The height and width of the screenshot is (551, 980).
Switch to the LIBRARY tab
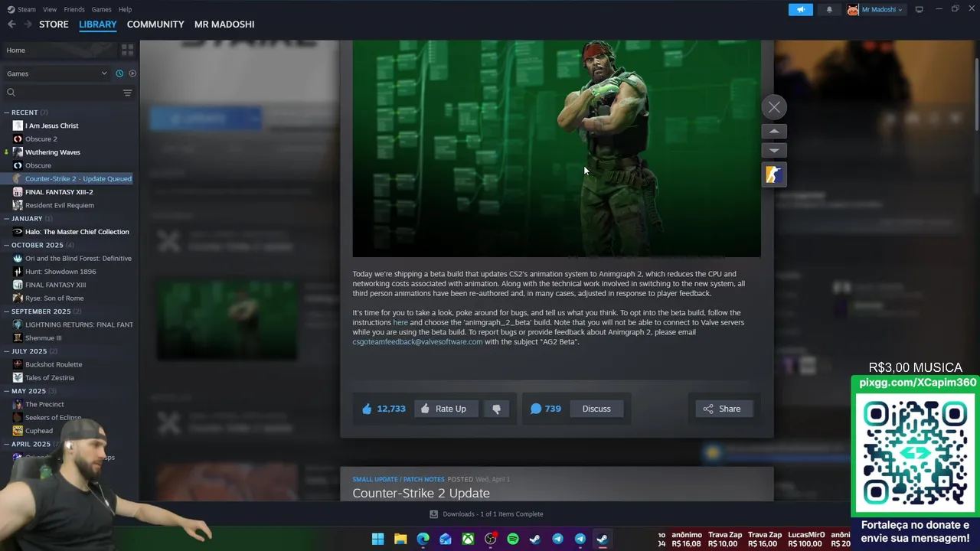click(98, 24)
